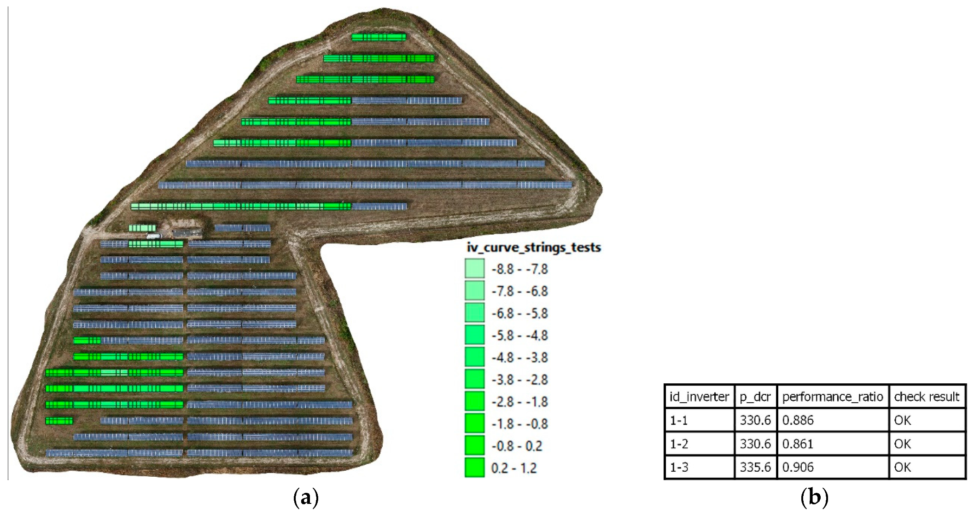The height and width of the screenshot is (514, 980).
Task: Click the iv_curve_strings_tests legend title
Action: click(x=534, y=248)
